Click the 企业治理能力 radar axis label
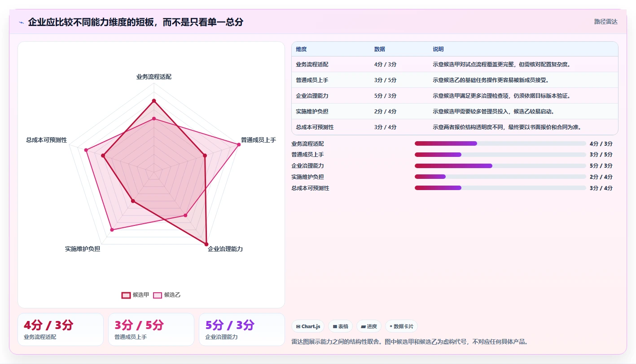The image size is (636, 364). pos(225,249)
